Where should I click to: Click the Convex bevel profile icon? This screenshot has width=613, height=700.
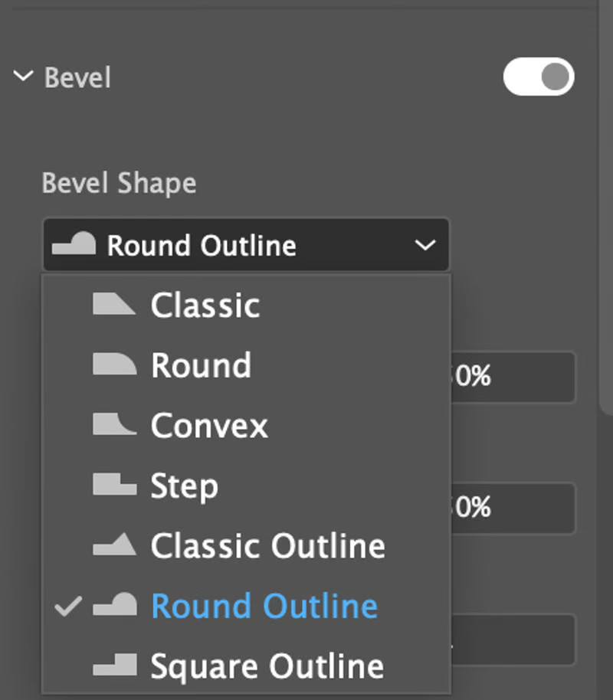113,425
